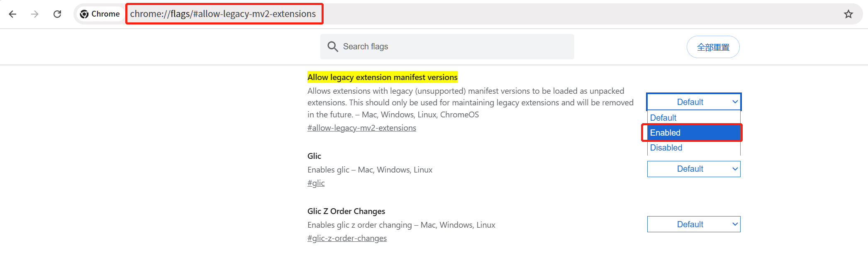The width and height of the screenshot is (868, 253).
Task: Click the magnifier icon in search flags
Action: (x=332, y=46)
